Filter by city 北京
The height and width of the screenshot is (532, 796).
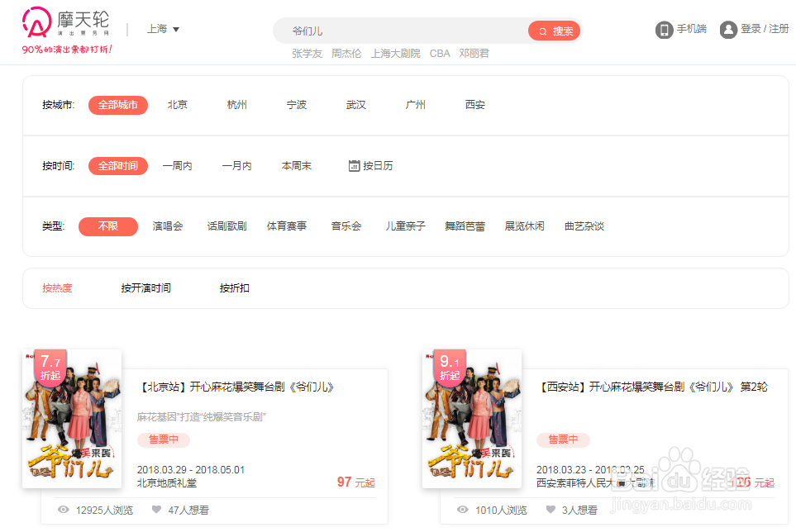coord(178,105)
